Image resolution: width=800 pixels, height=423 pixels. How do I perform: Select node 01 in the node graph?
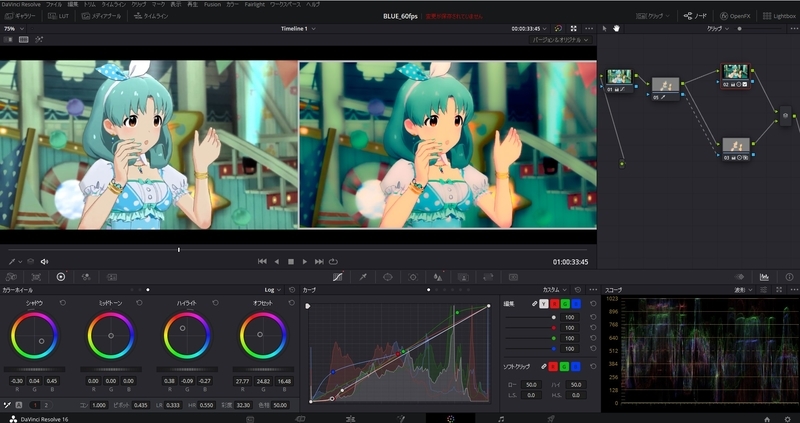[619, 81]
